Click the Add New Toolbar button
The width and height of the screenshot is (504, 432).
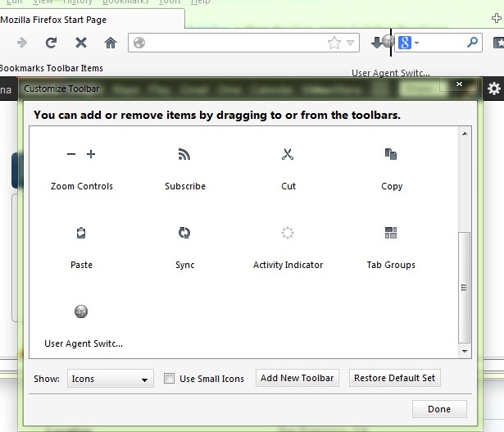[297, 378]
